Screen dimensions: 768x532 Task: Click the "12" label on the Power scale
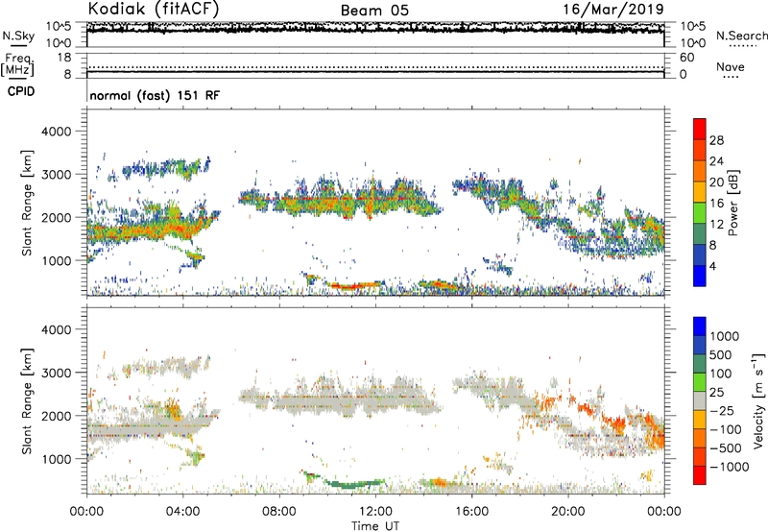tap(716, 225)
